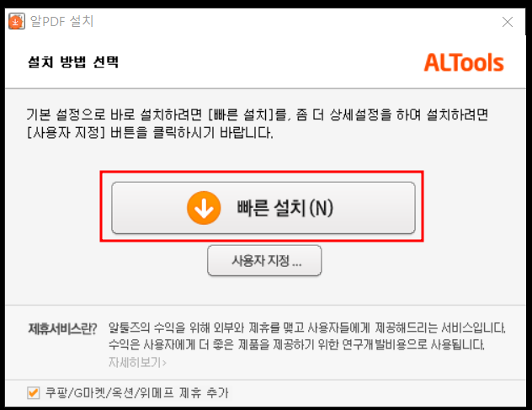532x410 pixels.
Task: Uncheck the 쿠팡/G마켓/옥션/위메프 제휴 추가 checkbox
Action: (x=34, y=392)
